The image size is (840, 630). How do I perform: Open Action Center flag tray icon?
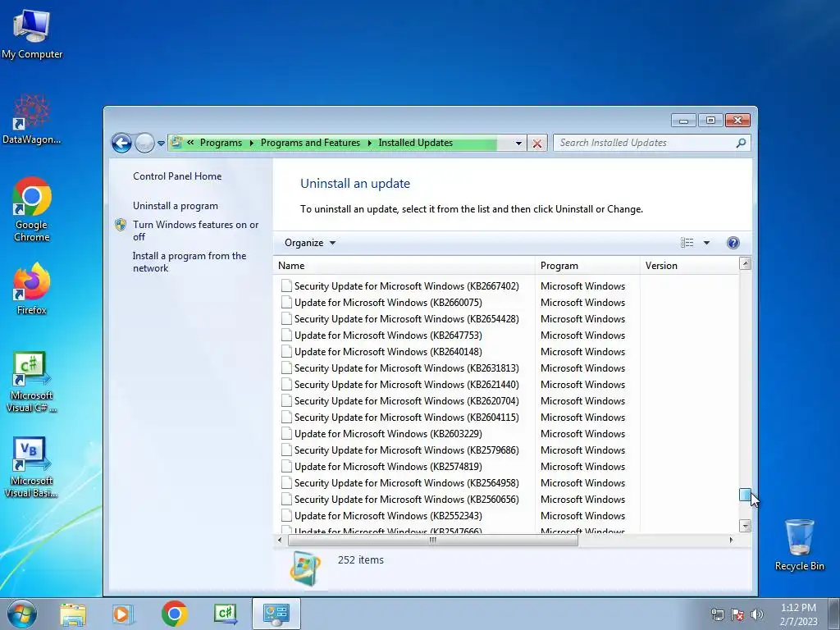pyautogui.click(x=737, y=614)
